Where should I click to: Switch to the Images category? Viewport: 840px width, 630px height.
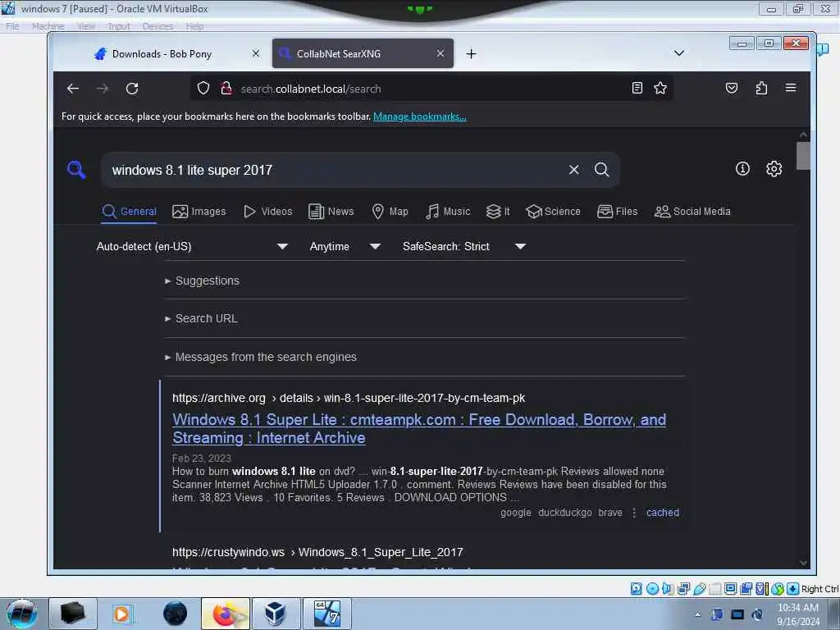[199, 212]
